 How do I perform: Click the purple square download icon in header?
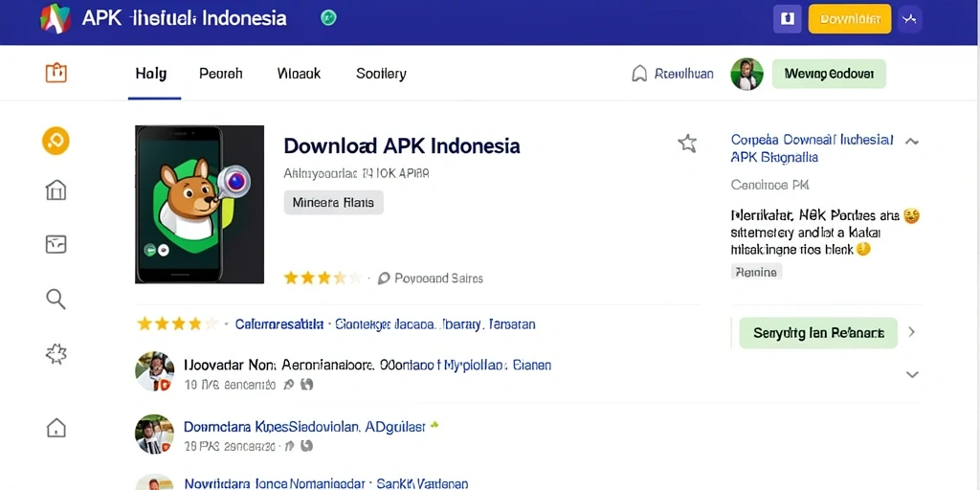788,19
